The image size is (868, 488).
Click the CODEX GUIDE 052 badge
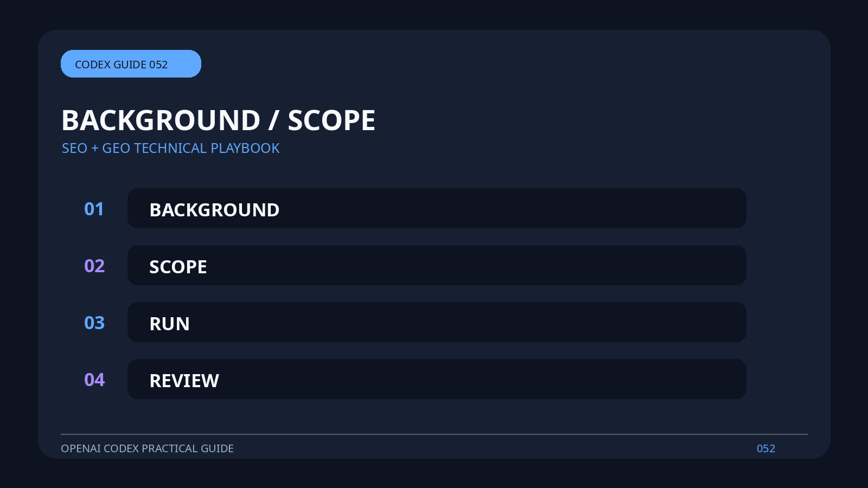[x=131, y=64]
